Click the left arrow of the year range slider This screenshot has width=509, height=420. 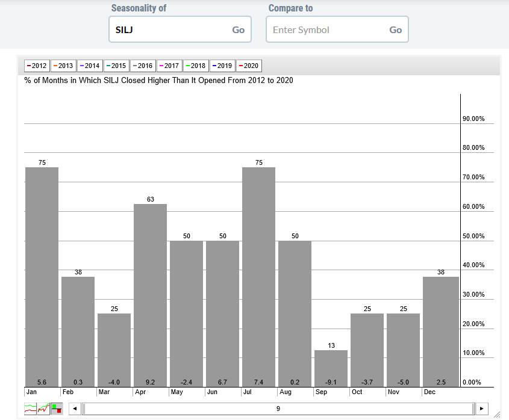pos(75,409)
